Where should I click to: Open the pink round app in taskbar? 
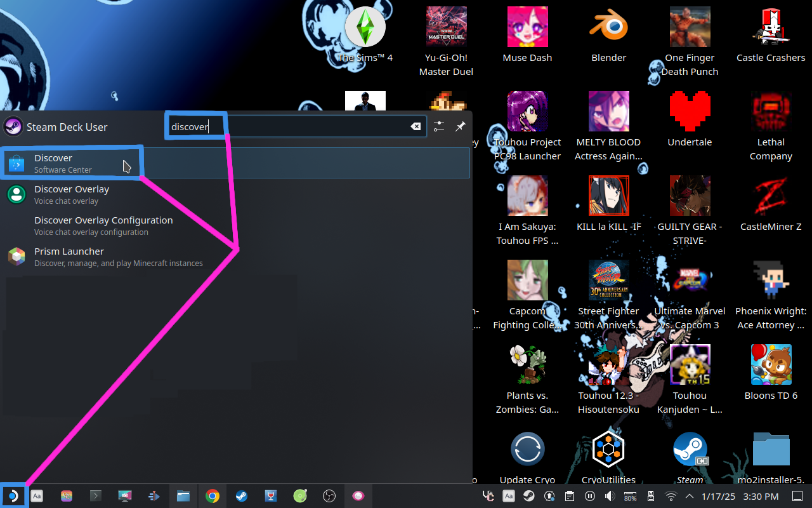tap(358, 496)
